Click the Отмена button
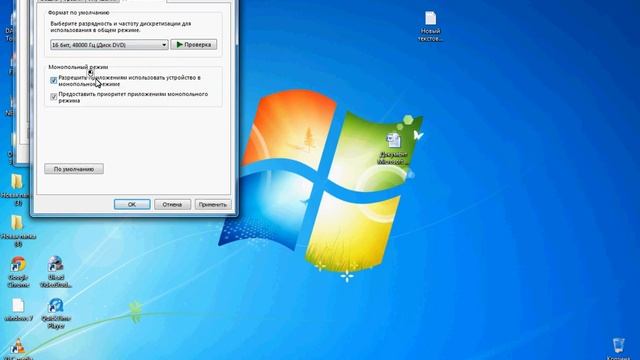Screen dimensions: 640x360 (x=172, y=204)
